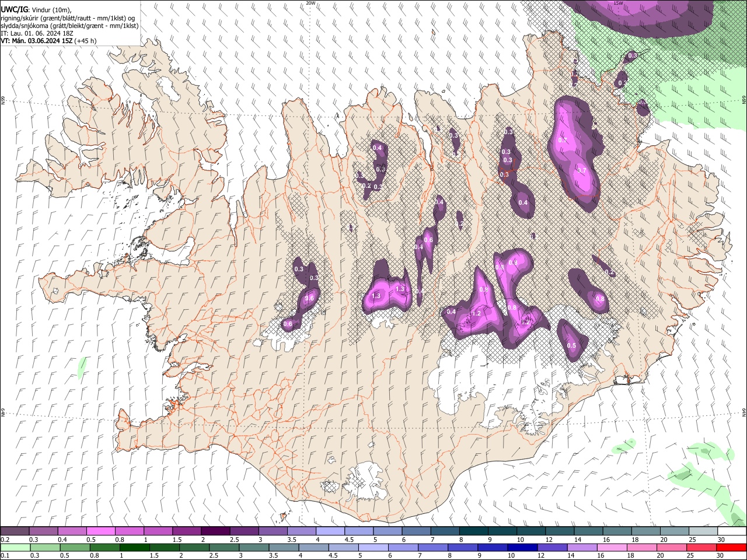Image resolution: width=747 pixels, height=560 pixels.
Task: Click the white upper legend swatch after 30
Action: coord(731,531)
